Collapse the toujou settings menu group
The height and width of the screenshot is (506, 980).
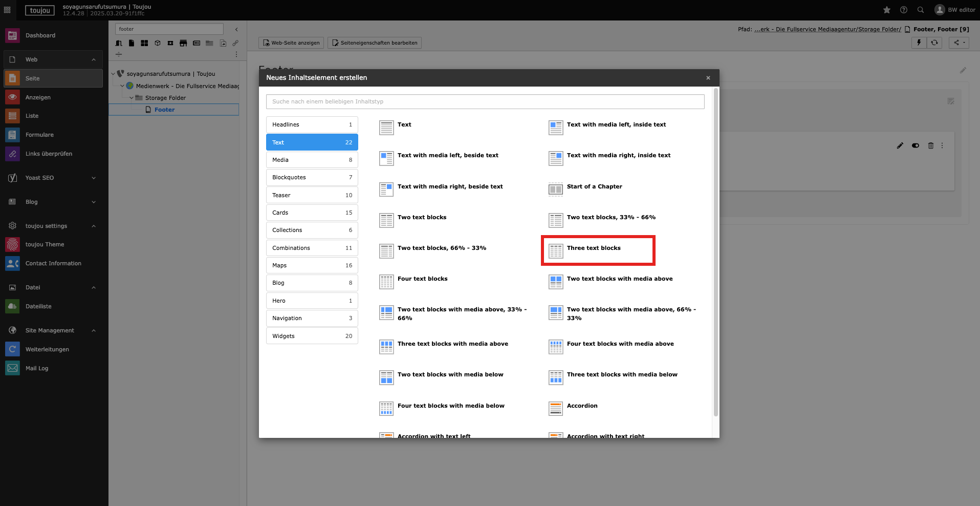[94, 226]
